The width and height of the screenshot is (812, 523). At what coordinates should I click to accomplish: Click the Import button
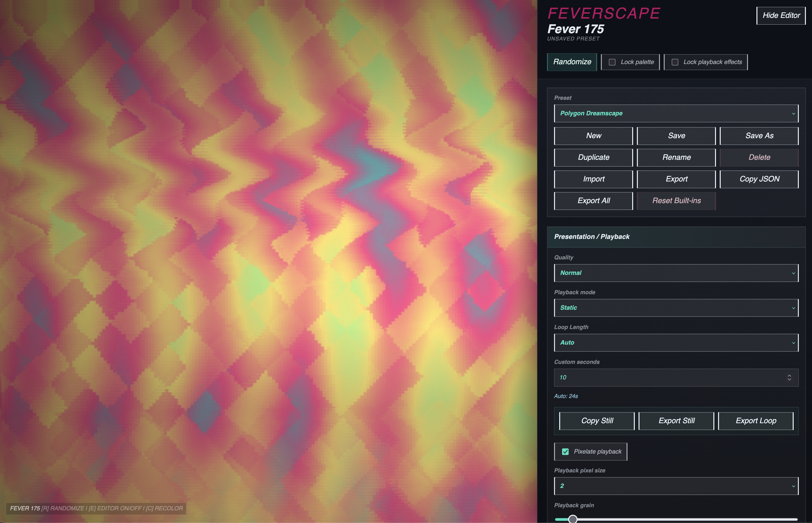[x=593, y=179]
